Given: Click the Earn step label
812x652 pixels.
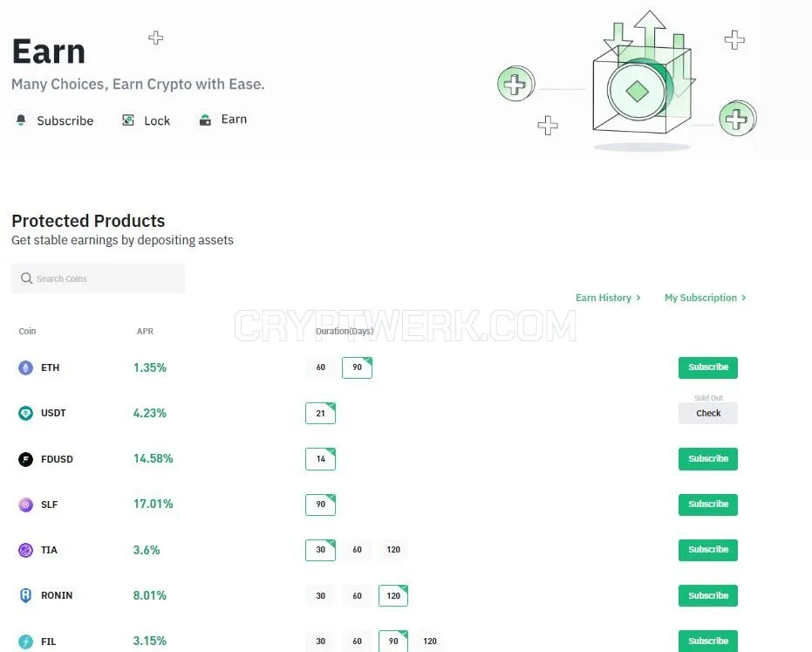Looking at the screenshot, I should [234, 120].
